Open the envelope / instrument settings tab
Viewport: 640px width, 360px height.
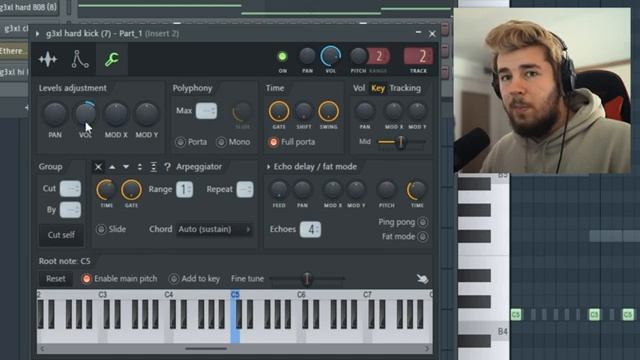click(80, 59)
